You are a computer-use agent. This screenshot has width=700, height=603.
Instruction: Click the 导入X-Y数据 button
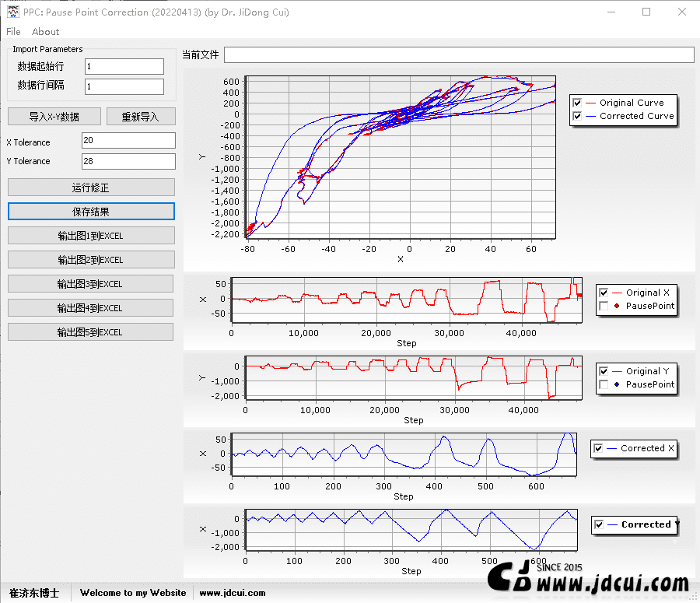(x=54, y=117)
